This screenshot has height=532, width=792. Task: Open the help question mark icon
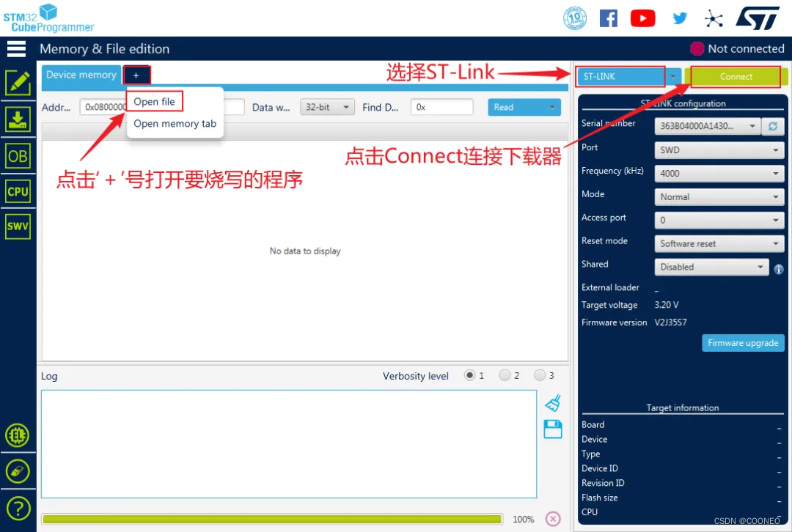(x=18, y=509)
